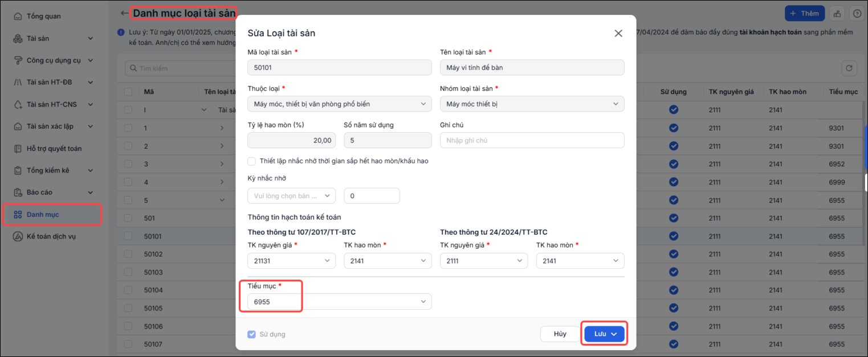Open the Công cụ dụng cụ icon

coord(18,60)
